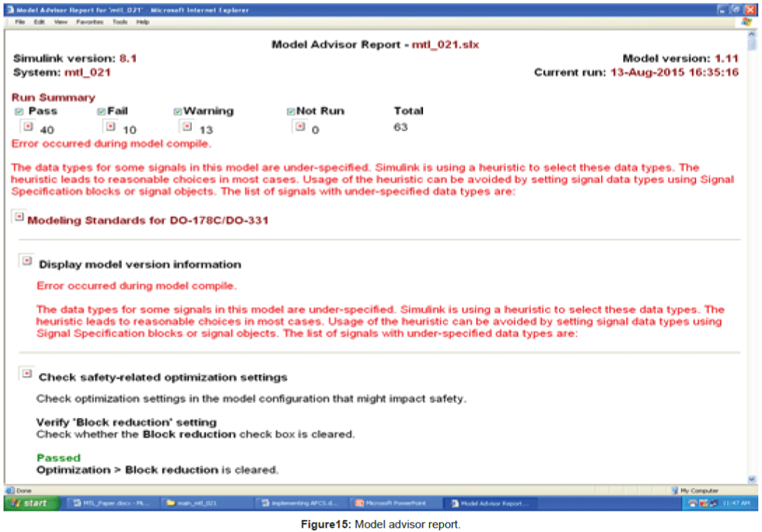Expand the Warning results beside 13

pyautogui.click(x=187, y=126)
